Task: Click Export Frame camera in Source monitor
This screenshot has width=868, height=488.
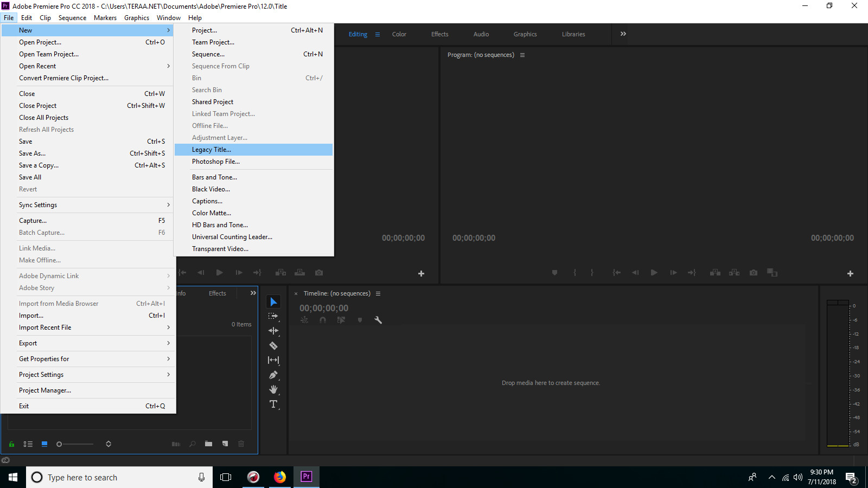Action: tap(319, 273)
